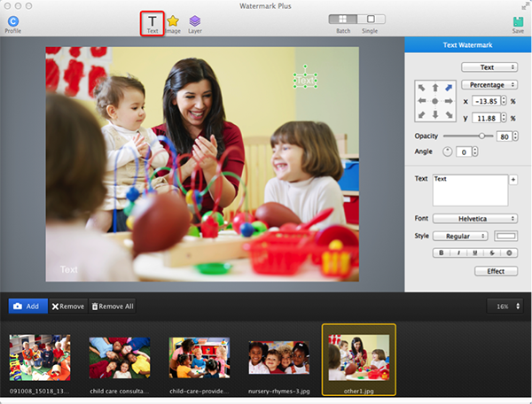The width and height of the screenshot is (532, 404).
Task: Set anchor to top-right position arrow
Action: 449,87
